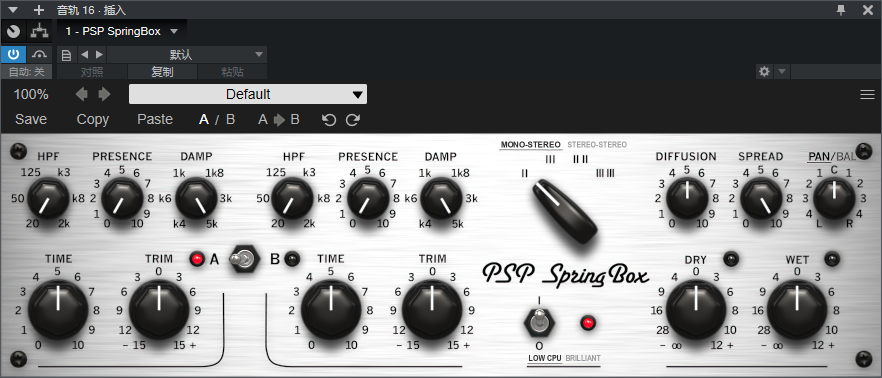This screenshot has width=882, height=378.
Task: Click the red A indicator LED
Action: tap(197, 259)
